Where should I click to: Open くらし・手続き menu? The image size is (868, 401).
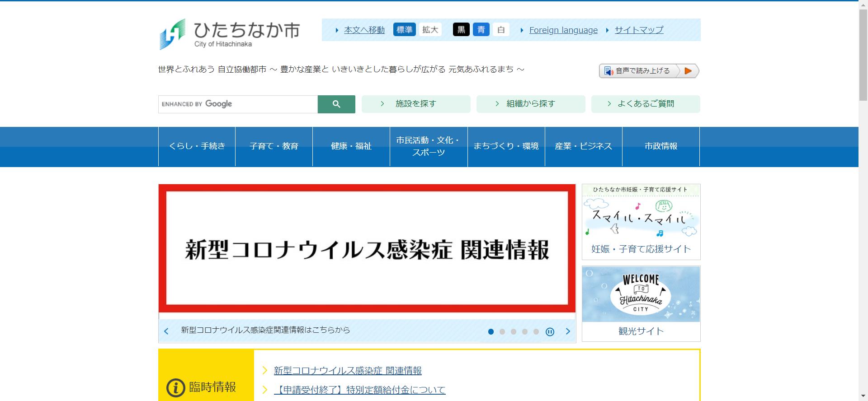click(x=197, y=146)
